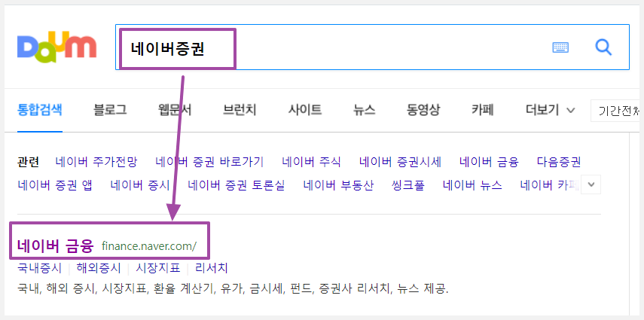Click related search 네이버 증권 토론실

pos(237,185)
